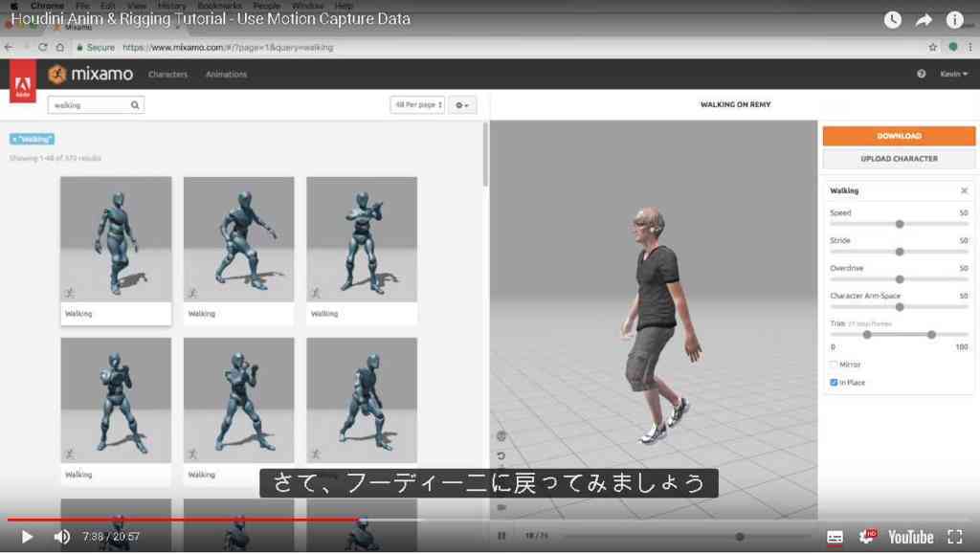Click the camera icon in viewport
Image resolution: width=980 pixels, height=554 pixels.
[x=501, y=507]
